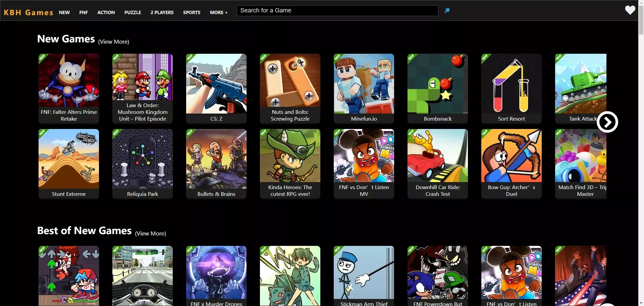Open the motorcycle highway riding game thumbnail

(143, 276)
